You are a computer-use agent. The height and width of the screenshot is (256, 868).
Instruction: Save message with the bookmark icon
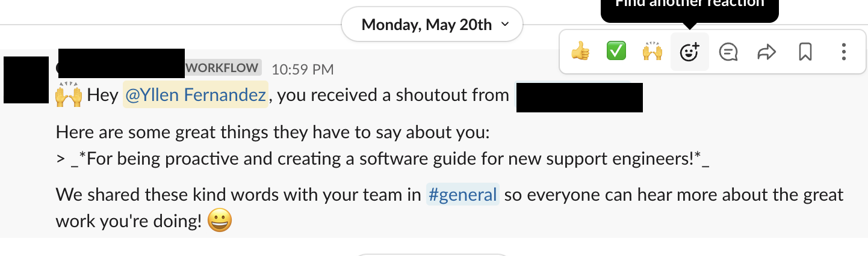click(805, 52)
